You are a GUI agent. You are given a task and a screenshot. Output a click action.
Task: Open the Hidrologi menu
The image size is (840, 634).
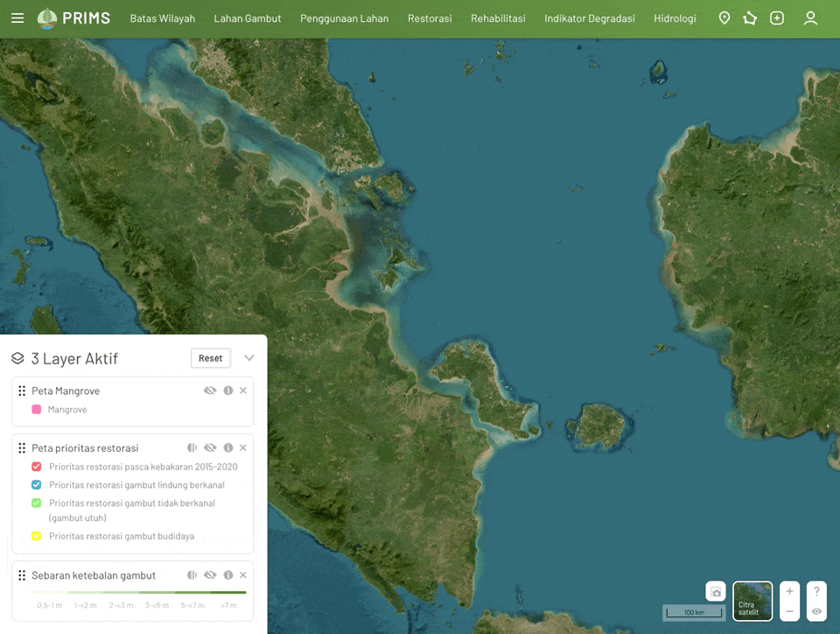[675, 18]
